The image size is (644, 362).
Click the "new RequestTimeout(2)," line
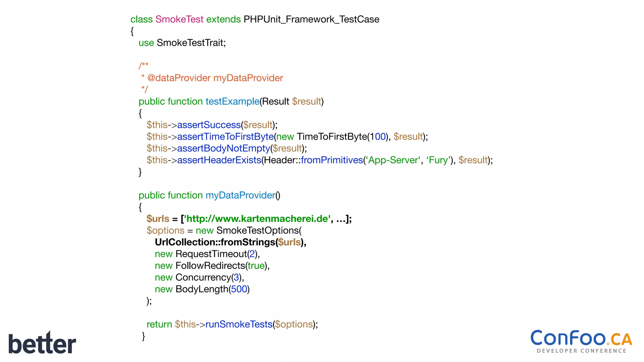pos(207,254)
